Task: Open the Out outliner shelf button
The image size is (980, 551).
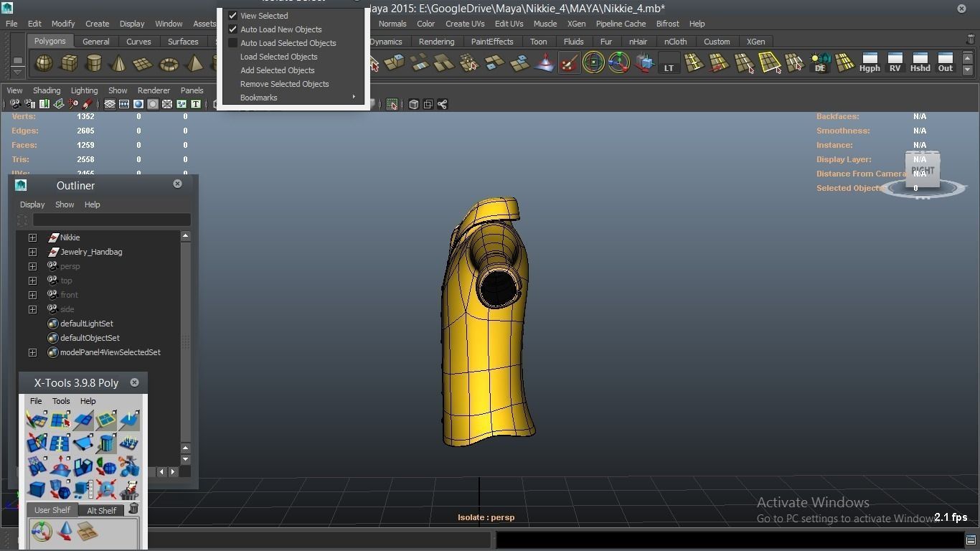Action: tap(946, 63)
